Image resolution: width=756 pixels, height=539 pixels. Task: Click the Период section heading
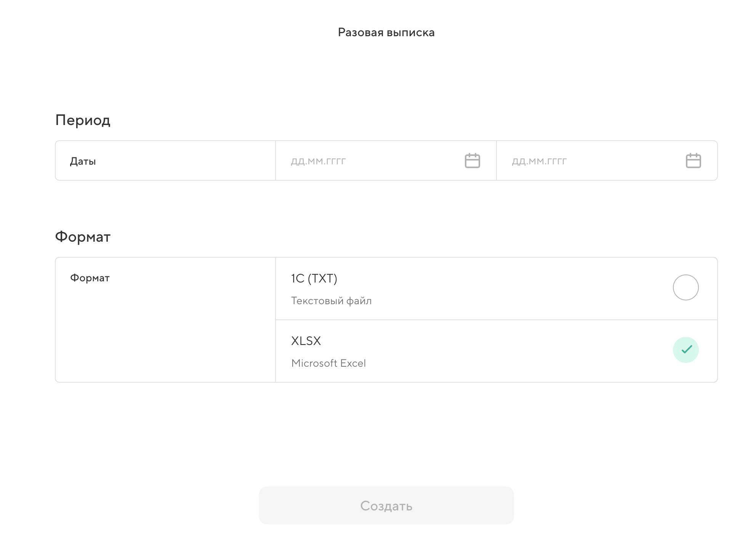coord(83,120)
